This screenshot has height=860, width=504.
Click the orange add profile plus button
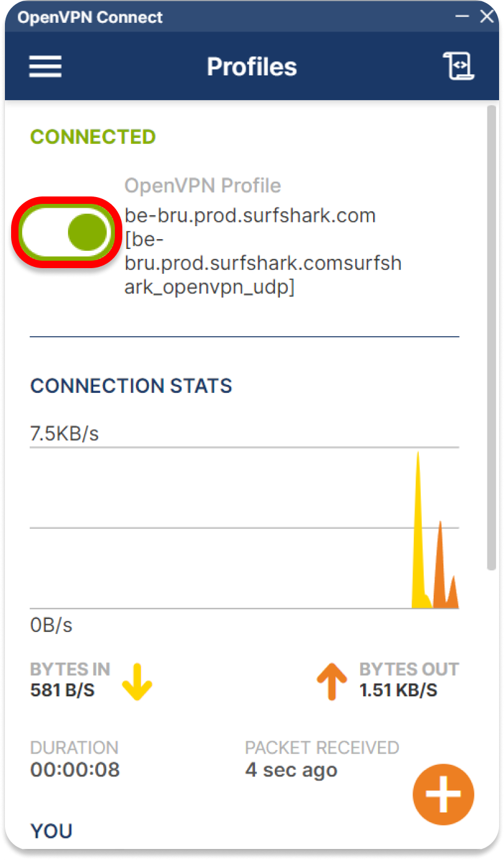coord(443,795)
